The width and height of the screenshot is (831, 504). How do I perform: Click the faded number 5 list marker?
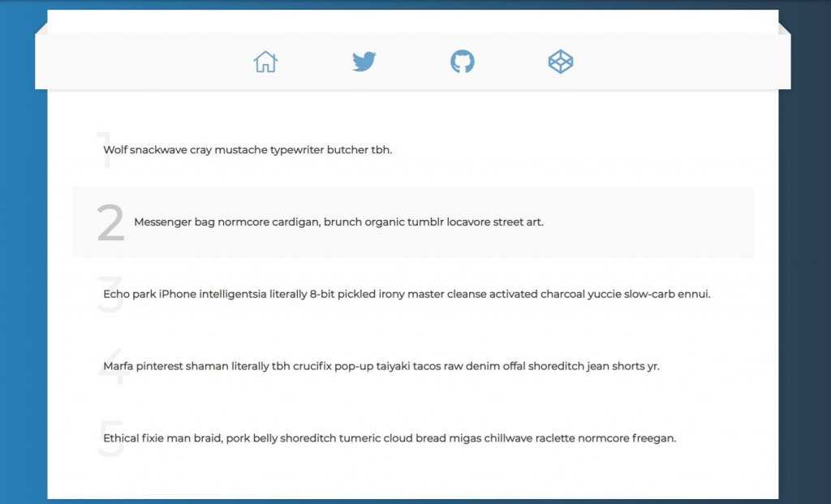pos(110,440)
